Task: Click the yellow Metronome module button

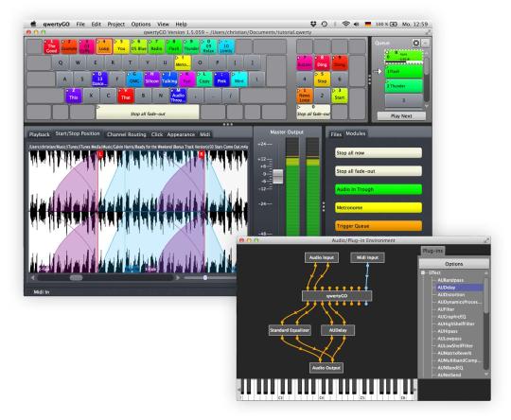Action: click(x=379, y=207)
